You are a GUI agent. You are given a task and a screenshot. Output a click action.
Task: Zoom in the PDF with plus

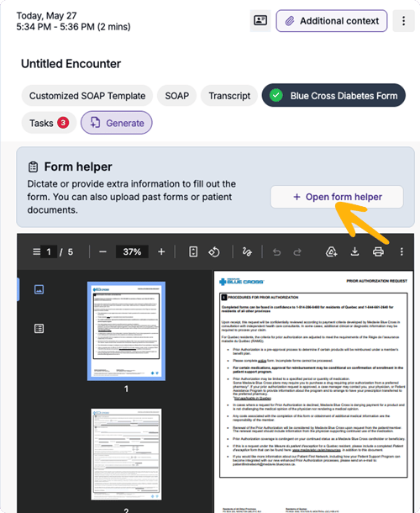[x=161, y=251]
